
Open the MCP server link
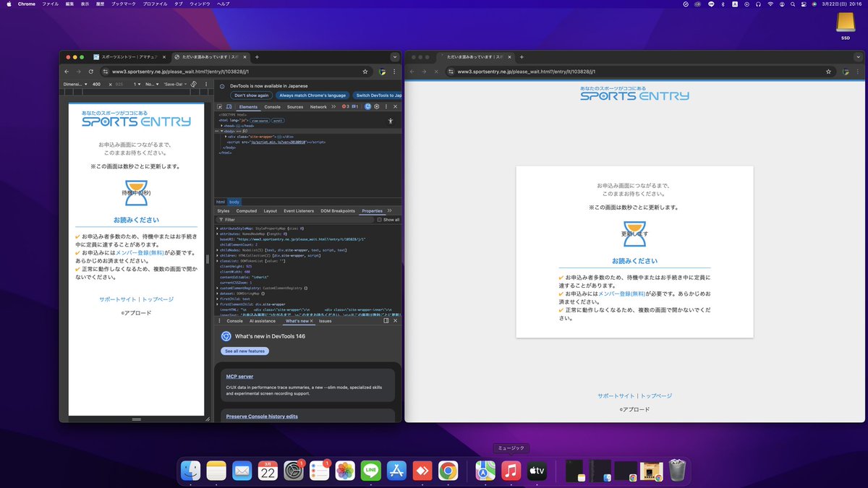tap(239, 377)
